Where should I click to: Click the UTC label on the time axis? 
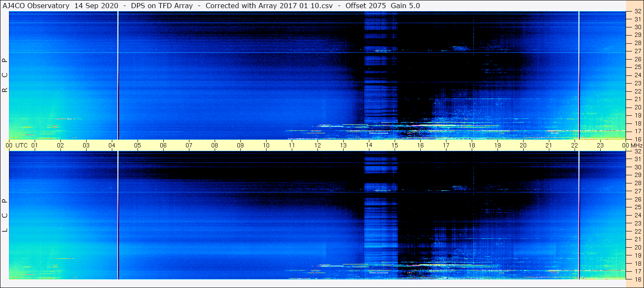[x=21, y=145]
